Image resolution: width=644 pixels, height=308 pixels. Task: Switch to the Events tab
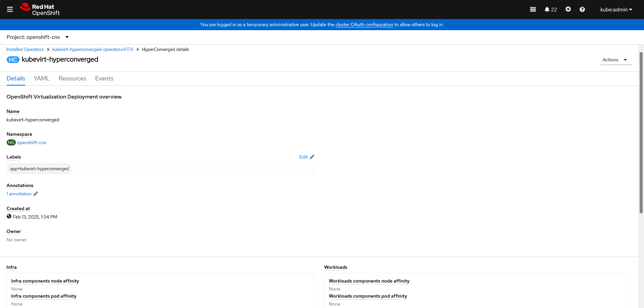pos(104,78)
